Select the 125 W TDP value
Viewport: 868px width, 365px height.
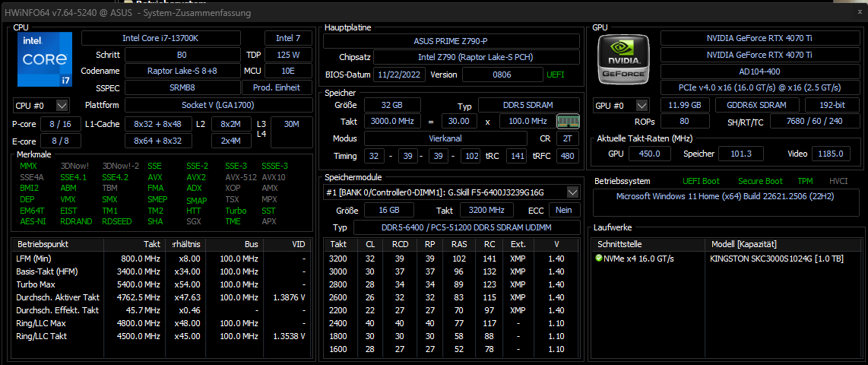(x=288, y=55)
